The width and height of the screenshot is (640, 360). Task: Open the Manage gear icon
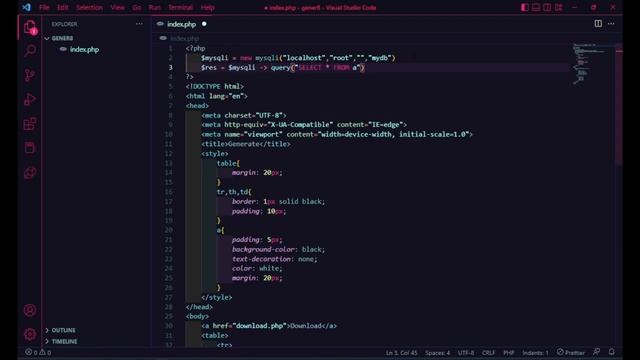[30, 334]
